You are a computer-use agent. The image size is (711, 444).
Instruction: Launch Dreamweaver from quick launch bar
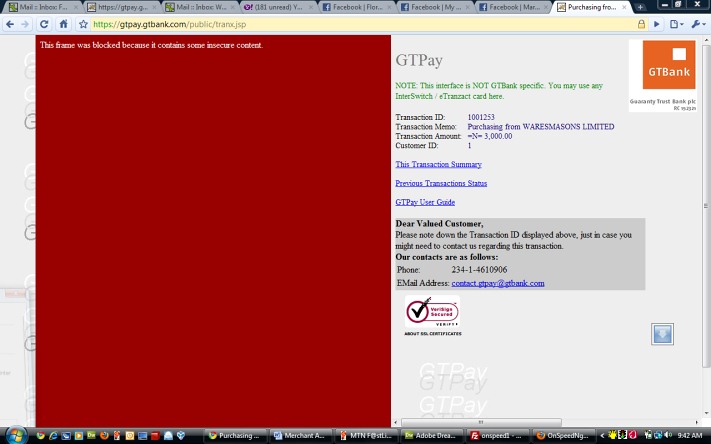[91, 435]
